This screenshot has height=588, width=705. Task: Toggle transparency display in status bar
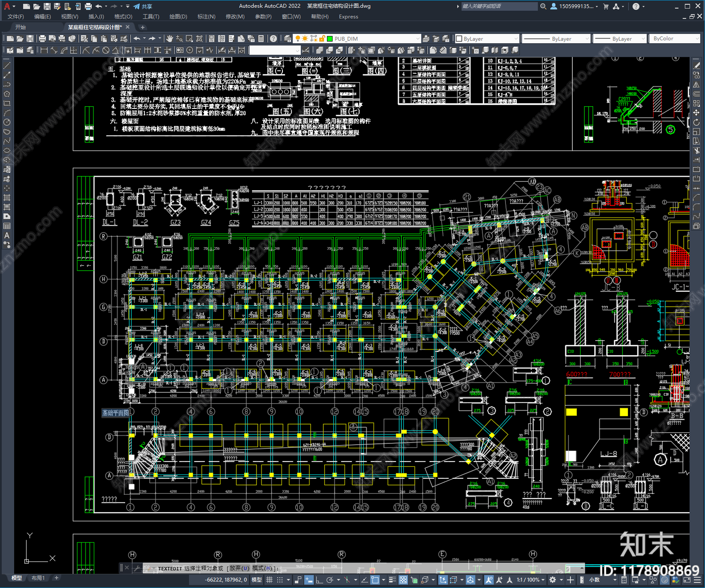click(403, 580)
